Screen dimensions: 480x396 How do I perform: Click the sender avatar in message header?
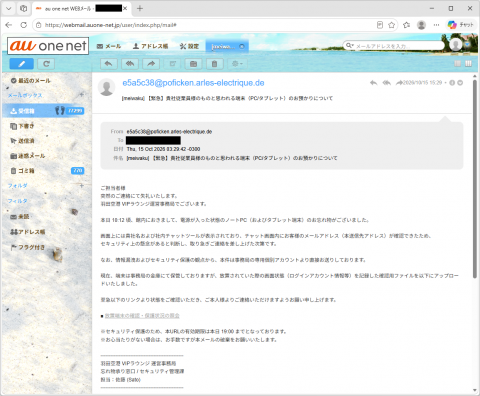[x=107, y=87]
